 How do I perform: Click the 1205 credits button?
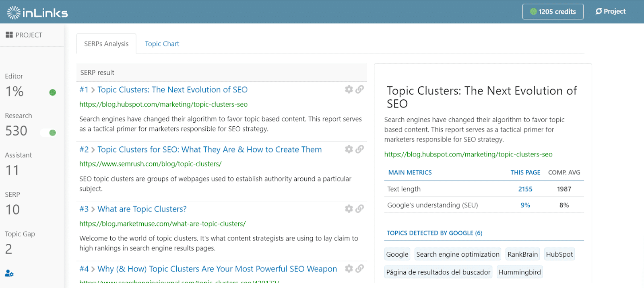tap(553, 12)
